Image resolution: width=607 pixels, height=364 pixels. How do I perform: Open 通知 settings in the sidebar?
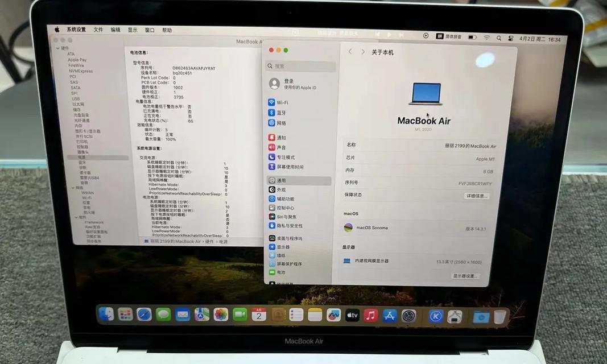299,137
